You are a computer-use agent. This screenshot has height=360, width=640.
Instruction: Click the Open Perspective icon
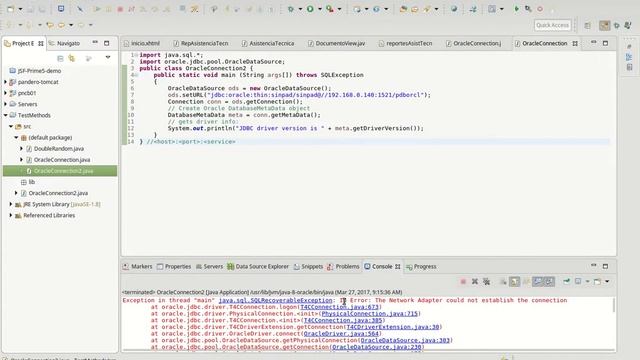pos(587,25)
